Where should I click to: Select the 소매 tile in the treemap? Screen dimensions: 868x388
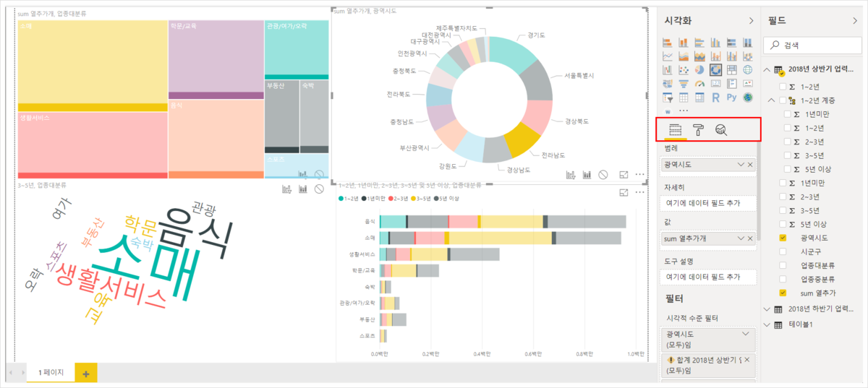[92, 65]
